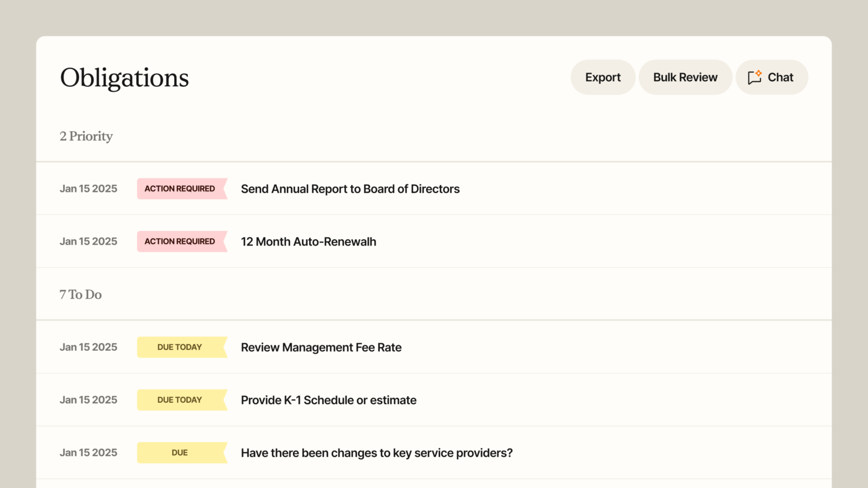The height and width of the screenshot is (488, 868).
Task: Click the date on K-1 Schedule row
Action: click(88, 400)
